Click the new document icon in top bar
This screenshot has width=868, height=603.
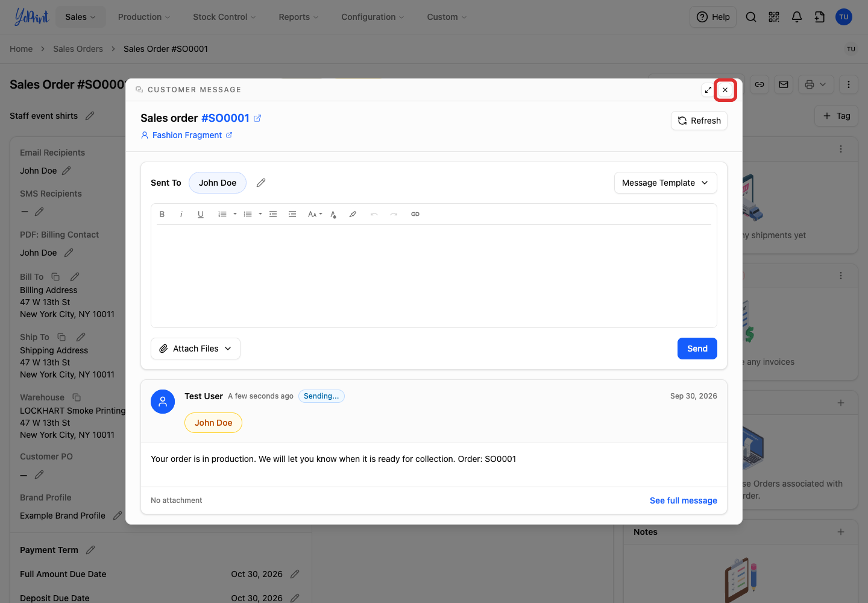(x=820, y=17)
